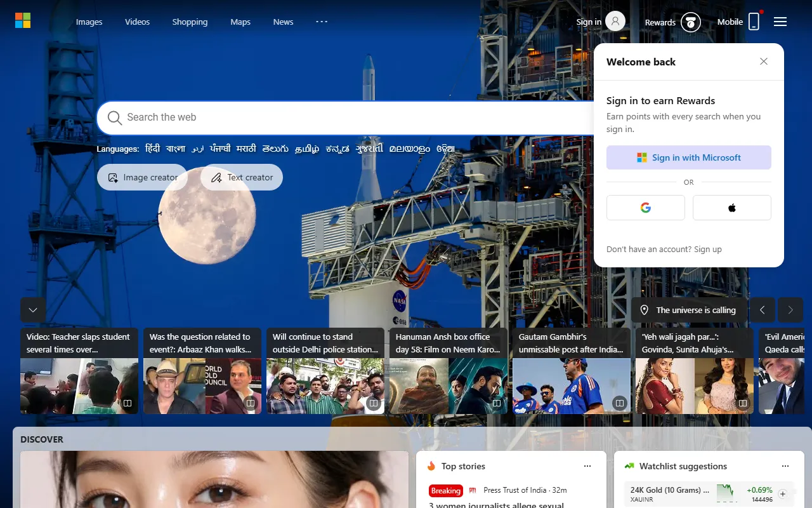The image size is (812, 508).
Task: Click the Top stories flame icon
Action: pos(431,466)
